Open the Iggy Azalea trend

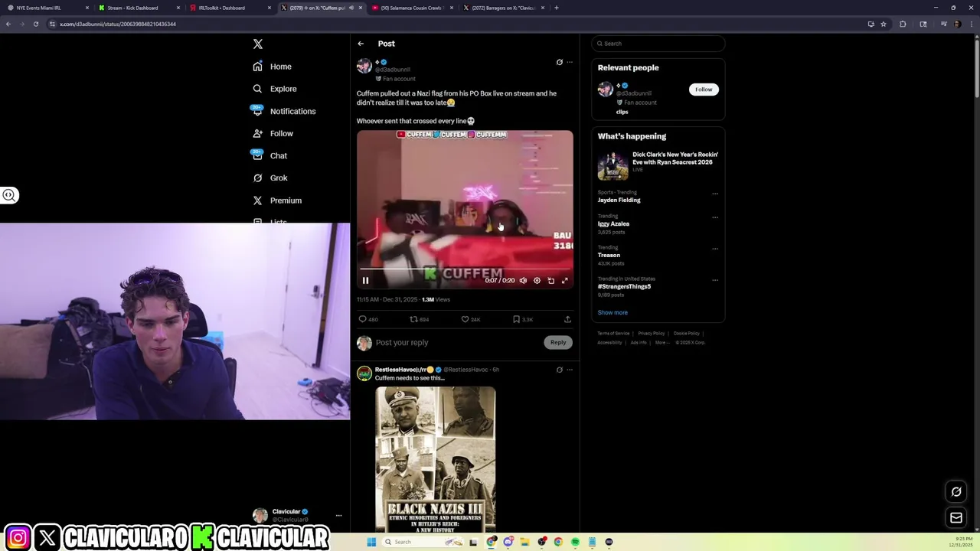(613, 224)
